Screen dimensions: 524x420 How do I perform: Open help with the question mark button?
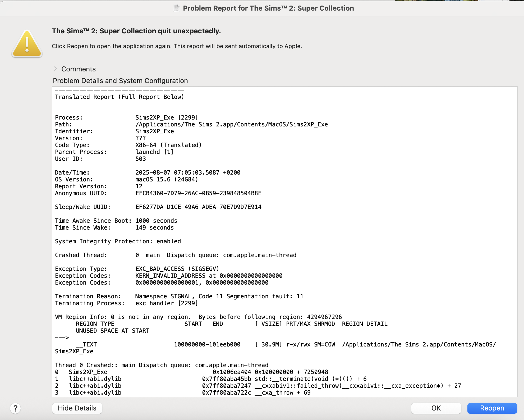(15, 408)
